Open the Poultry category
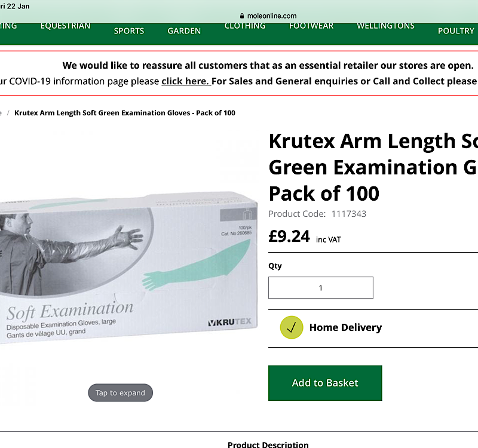The image size is (478, 448). (456, 31)
